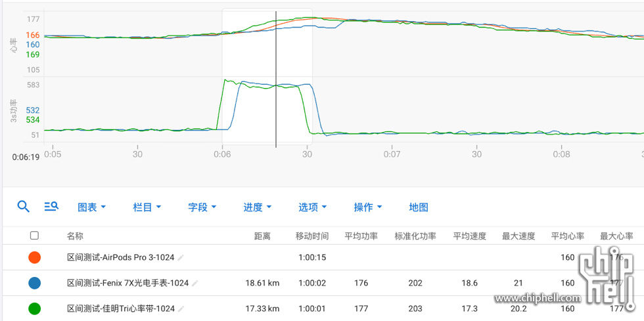
Task: Click the 0:08 time axis label
Action: pos(561,154)
